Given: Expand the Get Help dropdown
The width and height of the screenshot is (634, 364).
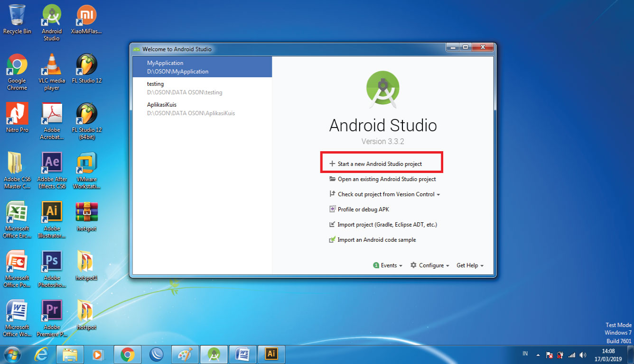Looking at the screenshot, I should tap(469, 265).
